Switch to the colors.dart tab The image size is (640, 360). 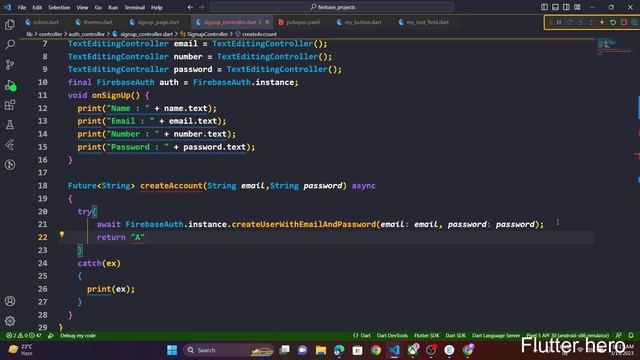[x=42, y=22]
